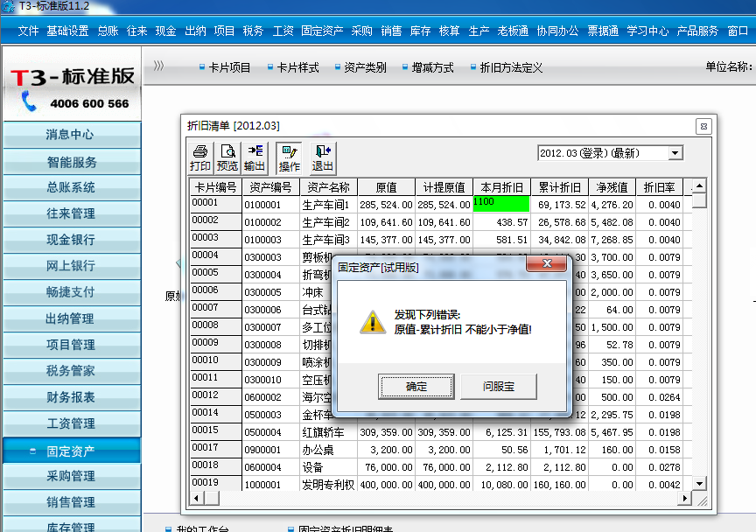Click the 净残值 column header

click(x=612, y=187)
